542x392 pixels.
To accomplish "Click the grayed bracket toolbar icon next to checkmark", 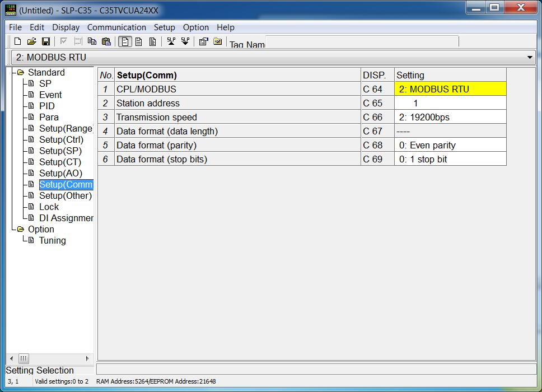I will pos(78,41).
